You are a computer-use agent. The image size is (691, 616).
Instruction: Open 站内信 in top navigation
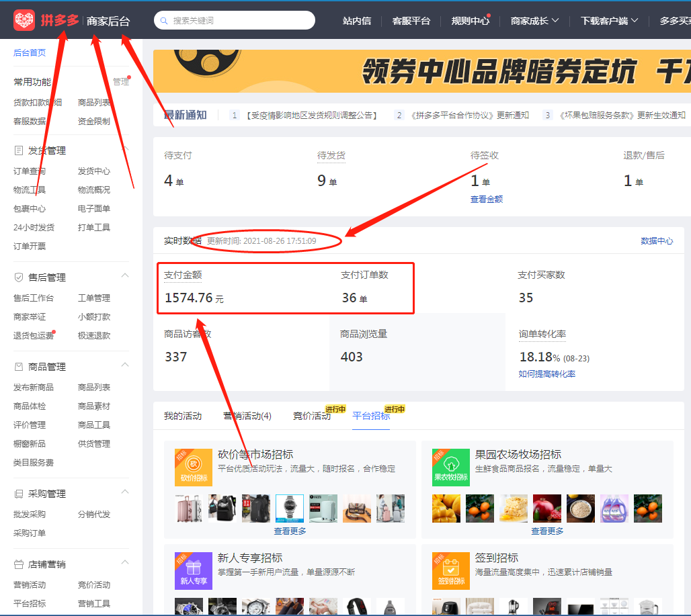coord(357,21)
